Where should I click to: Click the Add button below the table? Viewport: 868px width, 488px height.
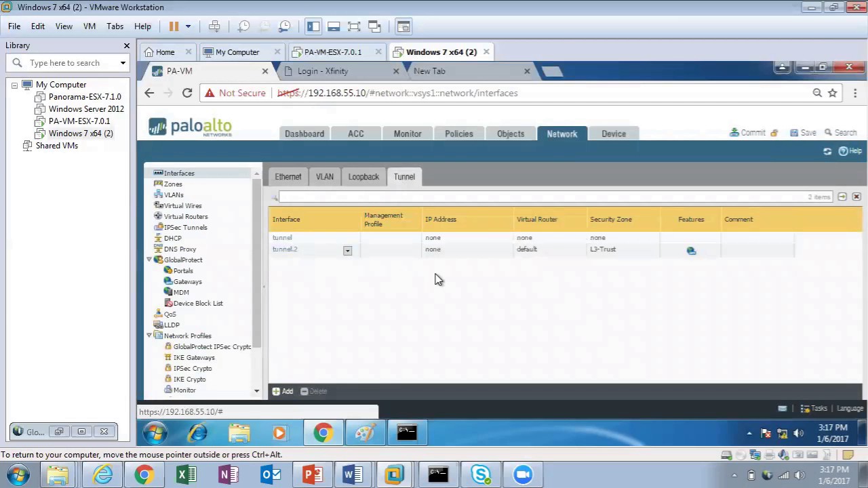pos(283,391)
